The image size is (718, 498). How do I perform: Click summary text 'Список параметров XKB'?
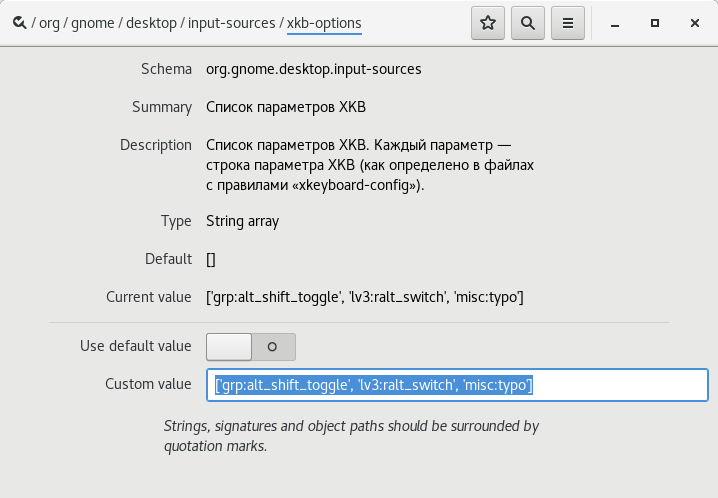(x=286, y=107)
